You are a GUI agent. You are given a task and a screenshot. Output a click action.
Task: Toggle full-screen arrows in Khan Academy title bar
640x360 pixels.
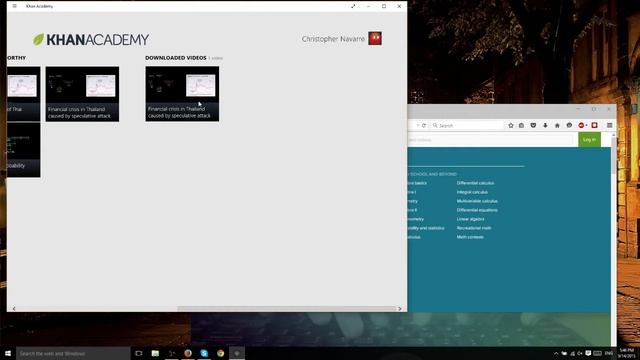click(353, 6)
